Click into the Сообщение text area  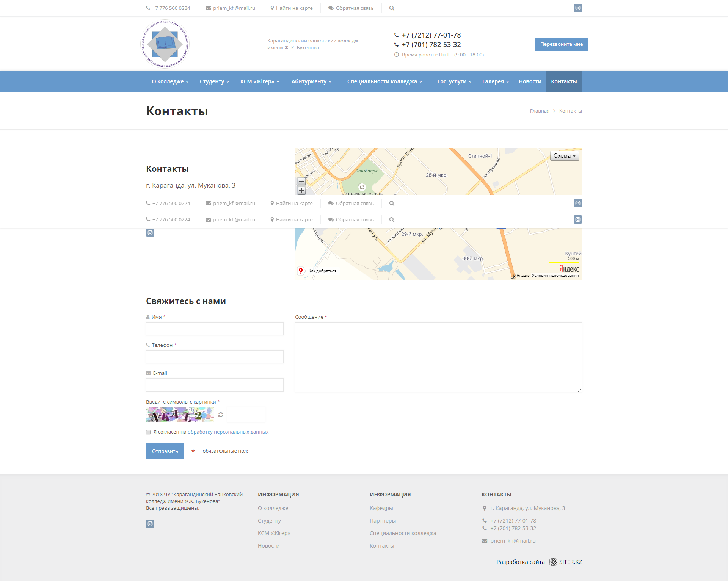point(438,357)
